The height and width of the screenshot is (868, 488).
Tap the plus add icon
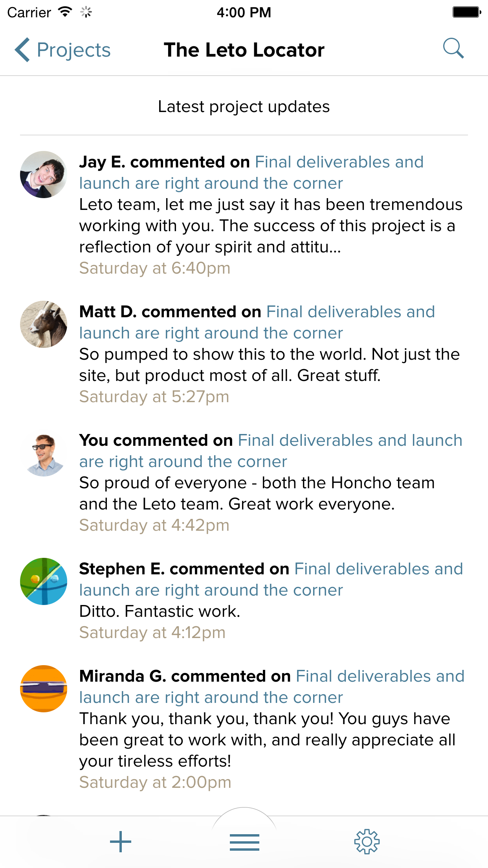pyautogui.click(x=121, y=842)
